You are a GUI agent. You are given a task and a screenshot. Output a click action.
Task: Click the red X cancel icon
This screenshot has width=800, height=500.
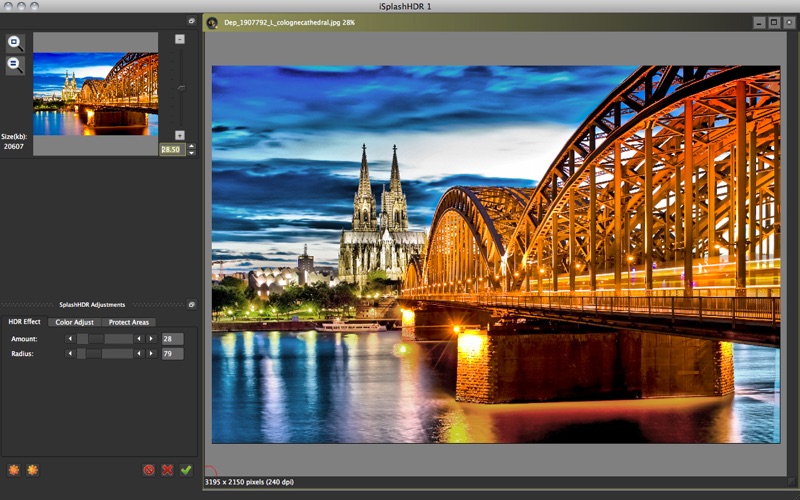pos(167,469)
